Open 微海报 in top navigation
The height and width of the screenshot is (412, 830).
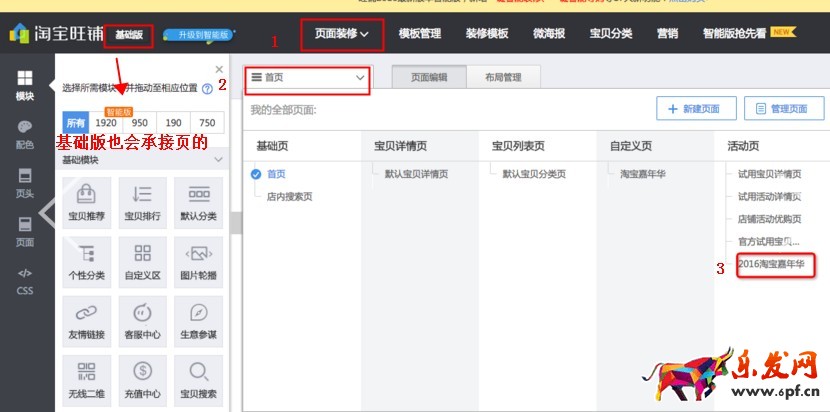click(x=549, y=33)
